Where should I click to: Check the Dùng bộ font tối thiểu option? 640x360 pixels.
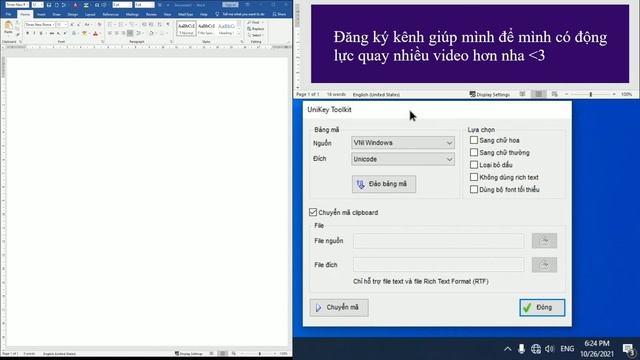point(473,189)
